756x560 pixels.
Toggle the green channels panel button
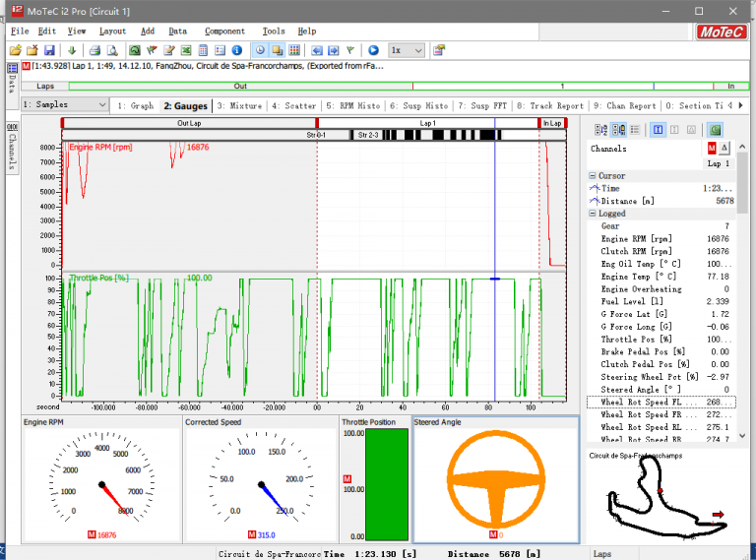[x=715, y=130]
